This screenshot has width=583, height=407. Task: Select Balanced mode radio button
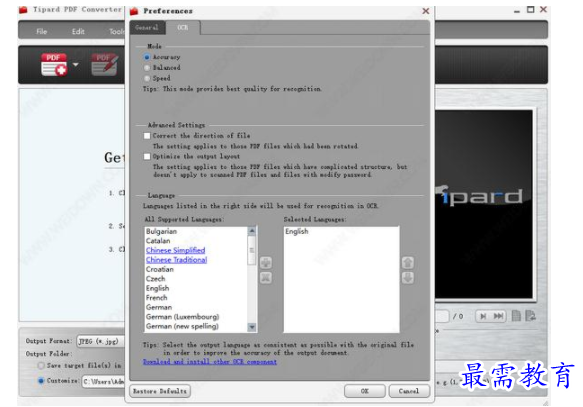click(x=147, y=68)
